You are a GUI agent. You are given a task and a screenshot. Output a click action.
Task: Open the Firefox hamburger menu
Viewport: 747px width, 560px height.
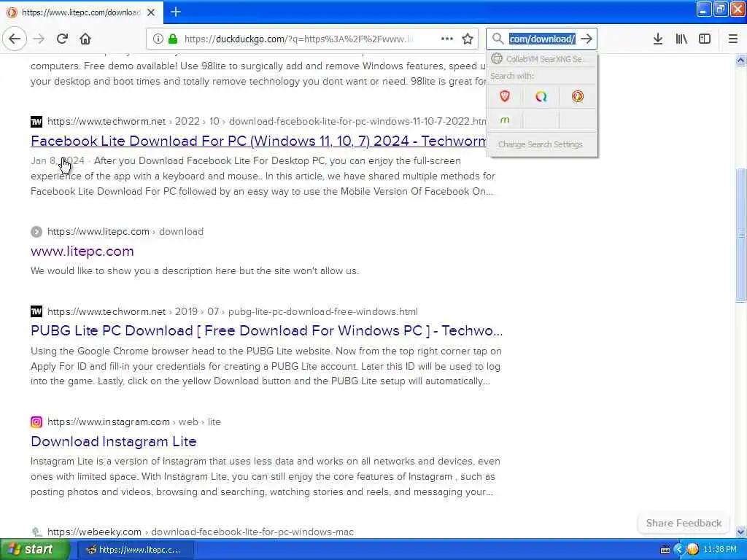733,39
